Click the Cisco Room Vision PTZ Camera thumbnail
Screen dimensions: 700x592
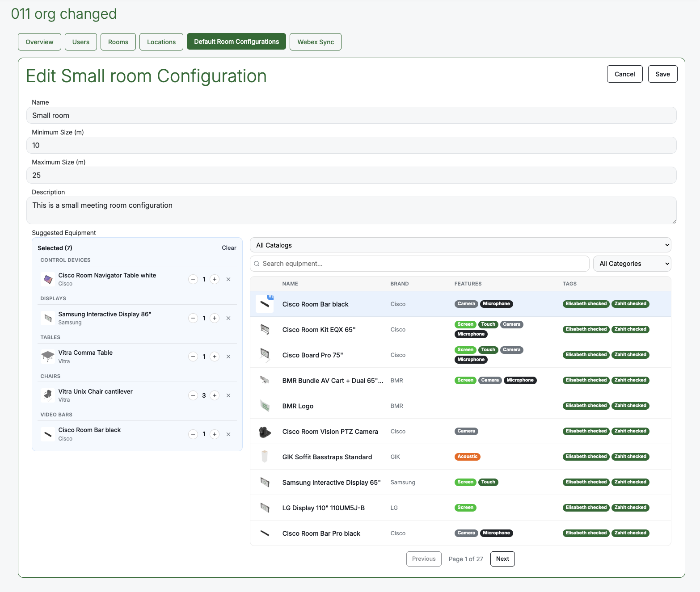point(265,432)
